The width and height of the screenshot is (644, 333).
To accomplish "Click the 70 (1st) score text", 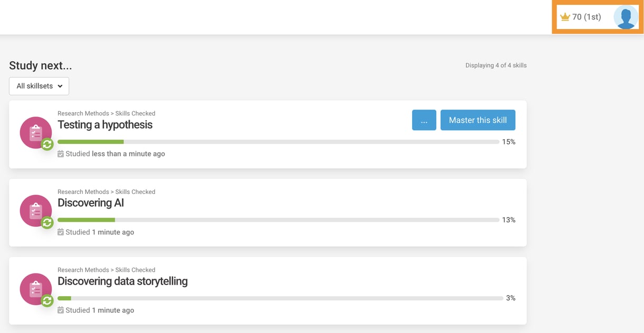I will coord(586,17).
